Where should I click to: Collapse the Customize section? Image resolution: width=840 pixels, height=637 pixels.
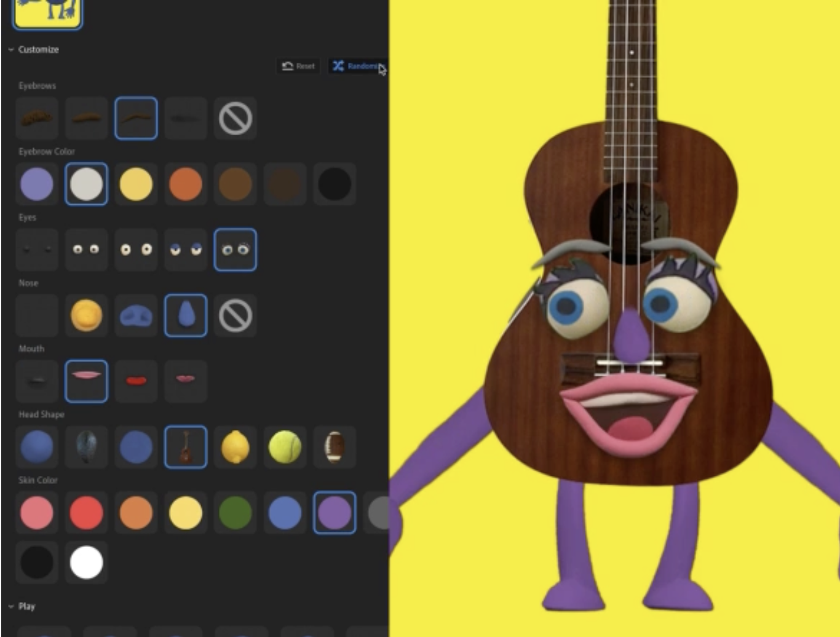11,50
